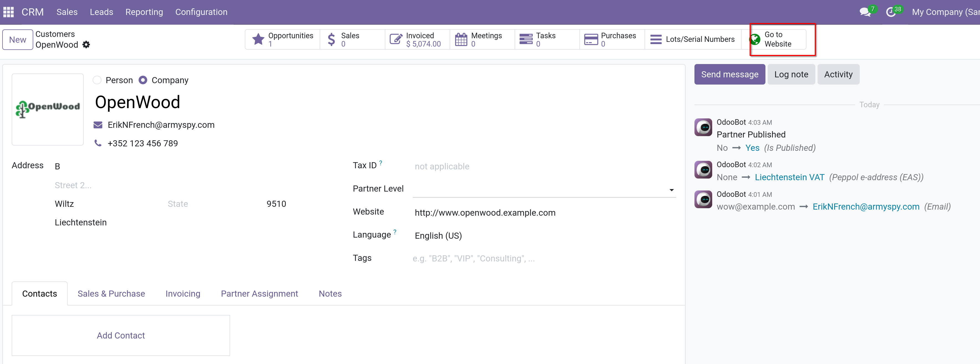980x364 pixels.
Task: Open the activities clock icon
Action: 891,12
